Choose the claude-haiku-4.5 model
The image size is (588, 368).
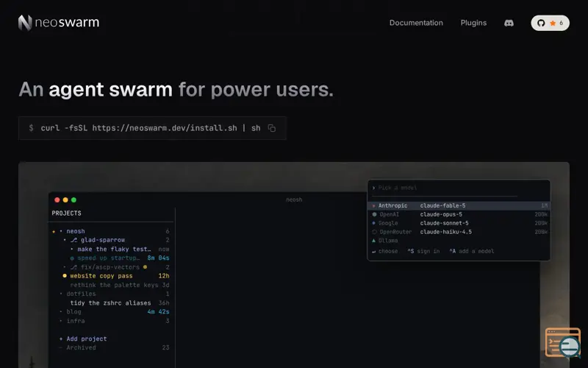point(446,232)
